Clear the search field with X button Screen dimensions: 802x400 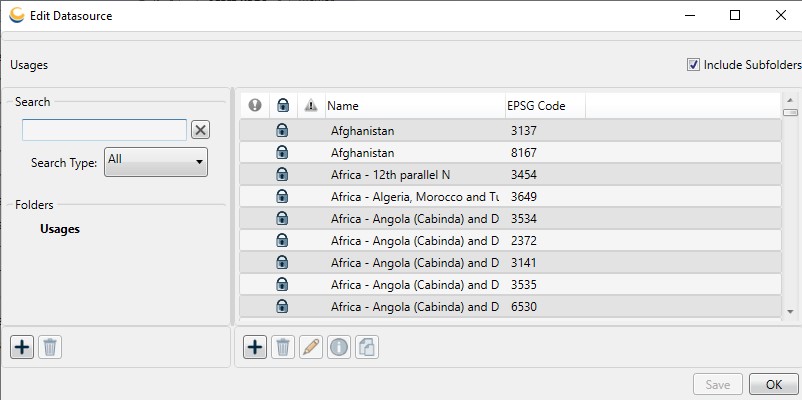200,130
